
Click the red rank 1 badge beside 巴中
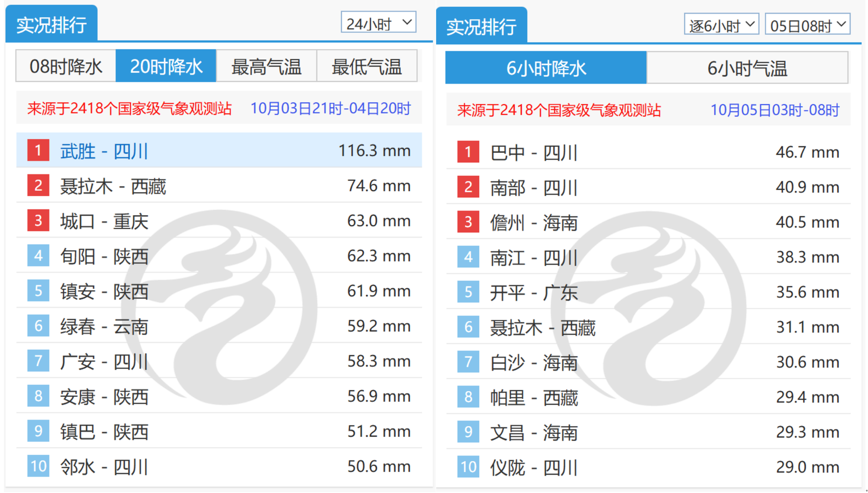point(468,152)
